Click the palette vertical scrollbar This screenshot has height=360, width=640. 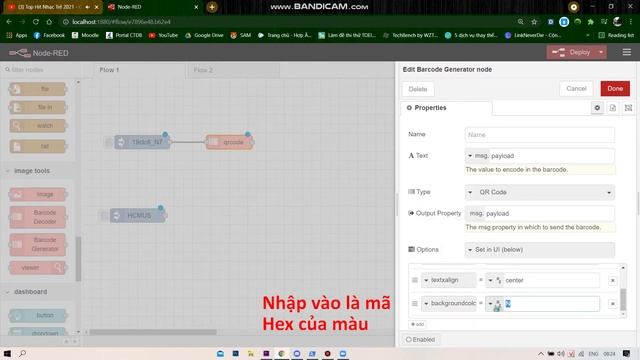tap(78, 258)
